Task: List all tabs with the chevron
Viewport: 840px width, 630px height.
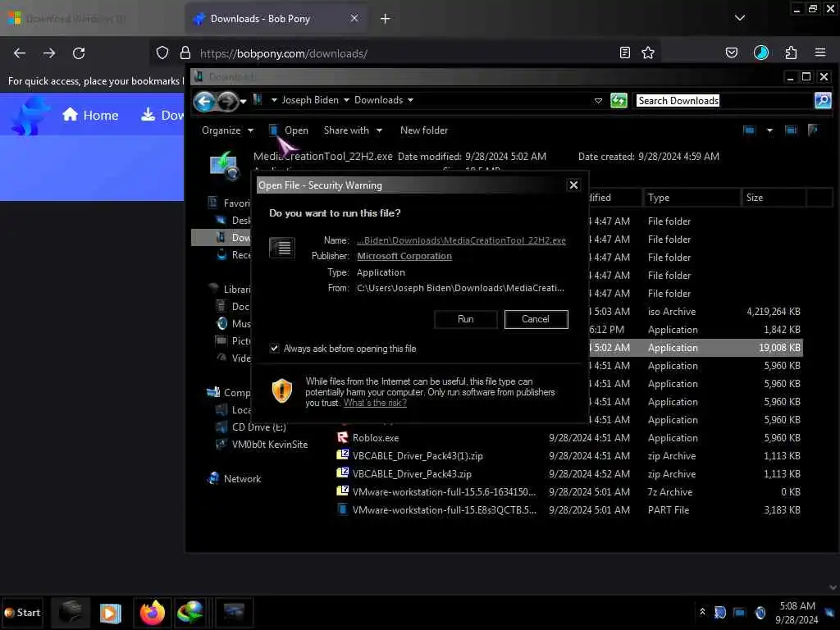Action: click(x=740, y=18)
